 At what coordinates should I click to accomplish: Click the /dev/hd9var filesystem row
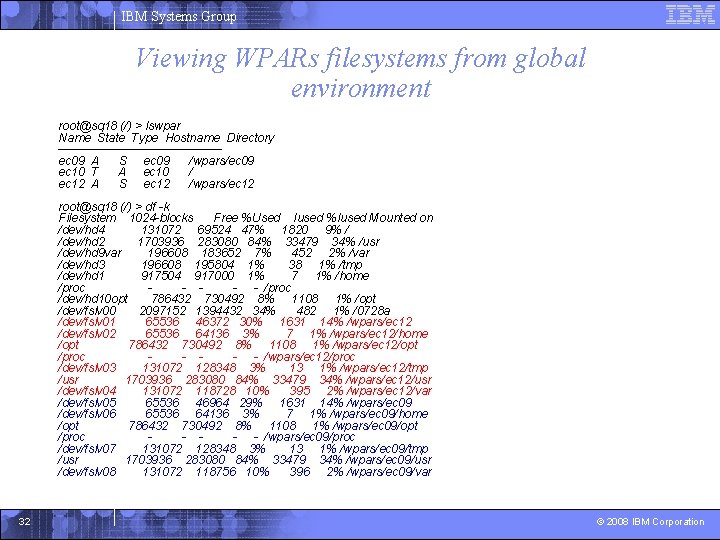click(214, 253)
